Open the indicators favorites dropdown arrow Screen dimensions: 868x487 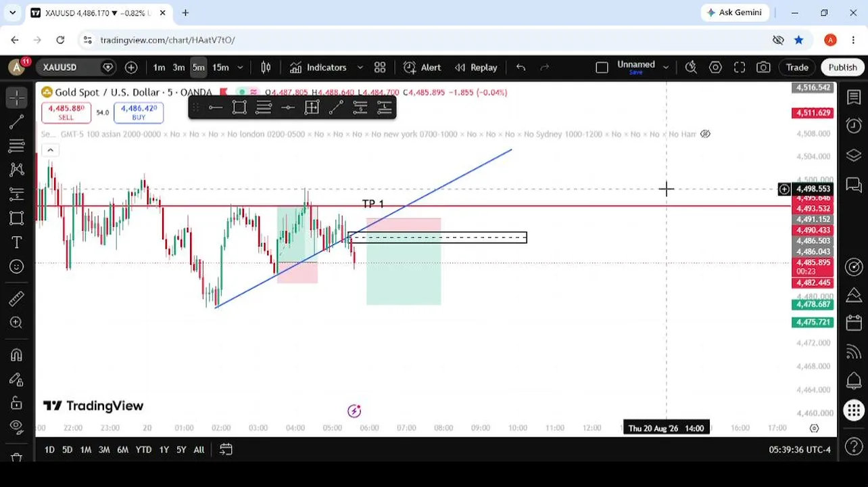(x=360, y=68)
